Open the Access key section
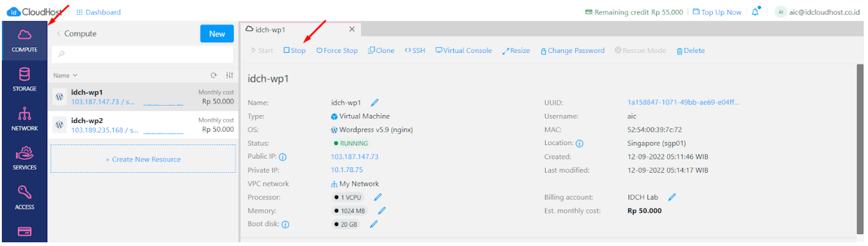The height and width of the screenshot is (246, 868). click(25, 198)
